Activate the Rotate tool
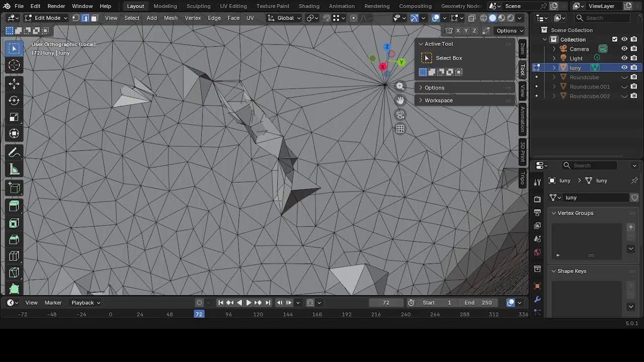The height and width of the screenshot is (362, 644). 14,100
